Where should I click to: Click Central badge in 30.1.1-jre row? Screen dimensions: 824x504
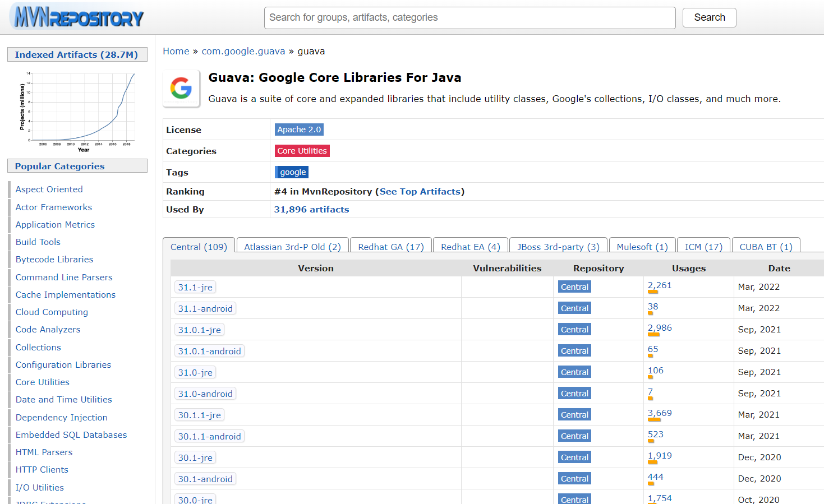click(574, 415)
